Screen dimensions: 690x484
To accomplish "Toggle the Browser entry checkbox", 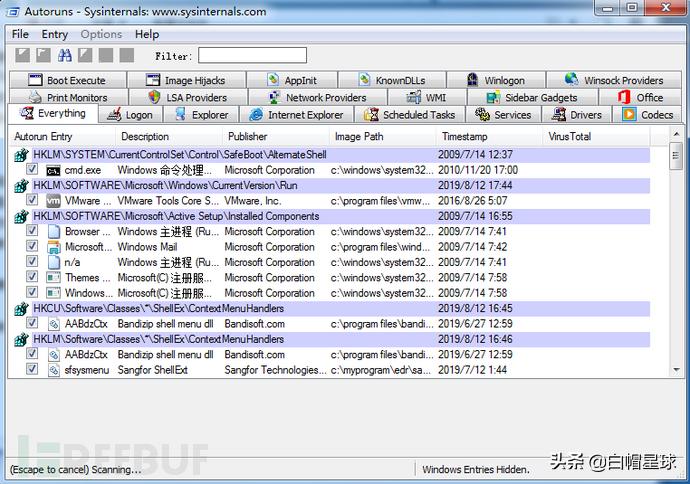I will [32, 231].
